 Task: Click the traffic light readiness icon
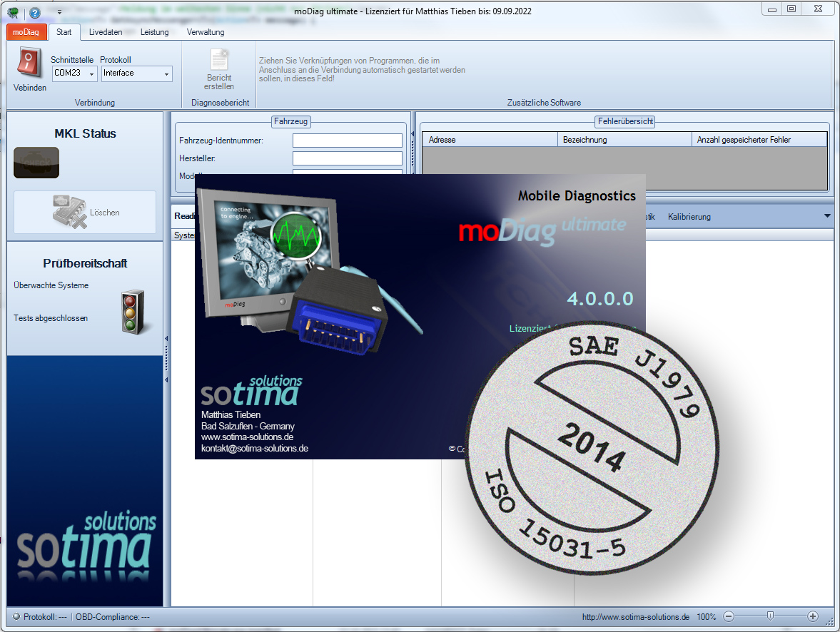[x=133, y=312]
